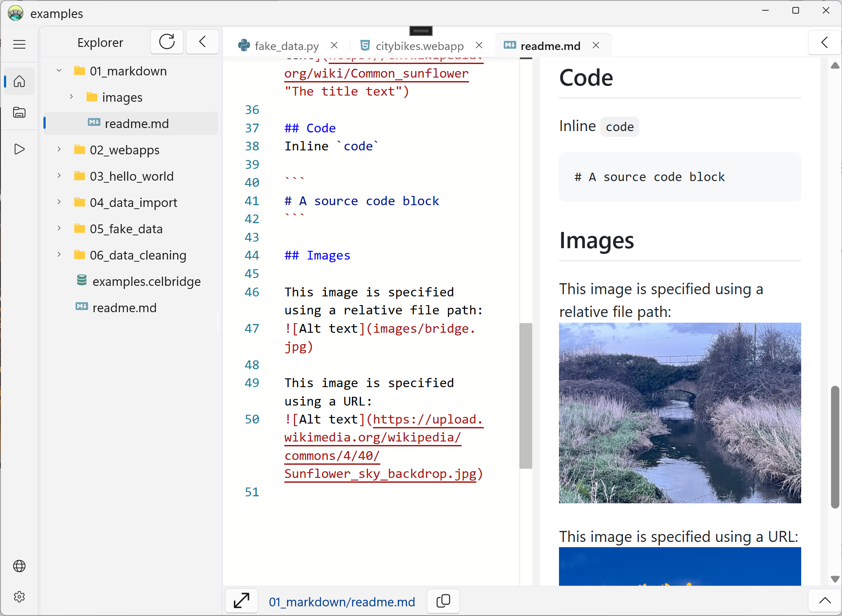Switch to the fake_data.py tab
This screenshot has width=842, height=616.
pos(287,46)
